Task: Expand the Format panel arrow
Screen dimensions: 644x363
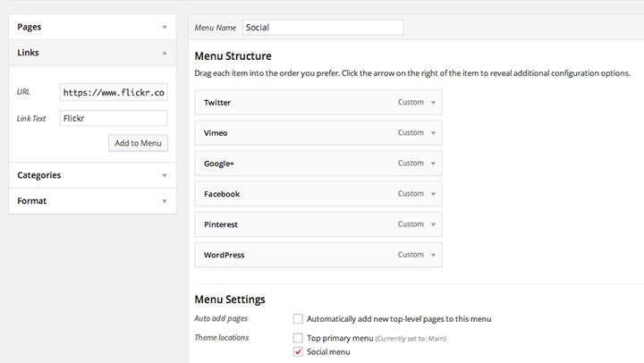Action: click(x=165, y=201)
